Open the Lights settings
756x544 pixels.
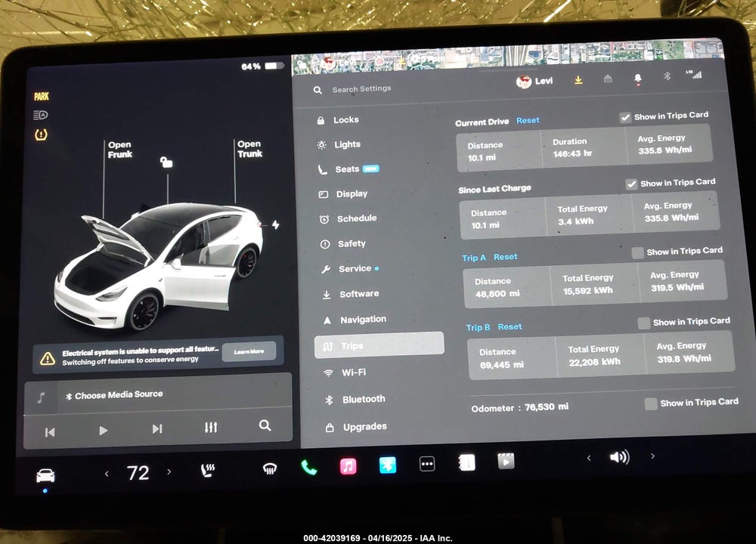point(339,144)
